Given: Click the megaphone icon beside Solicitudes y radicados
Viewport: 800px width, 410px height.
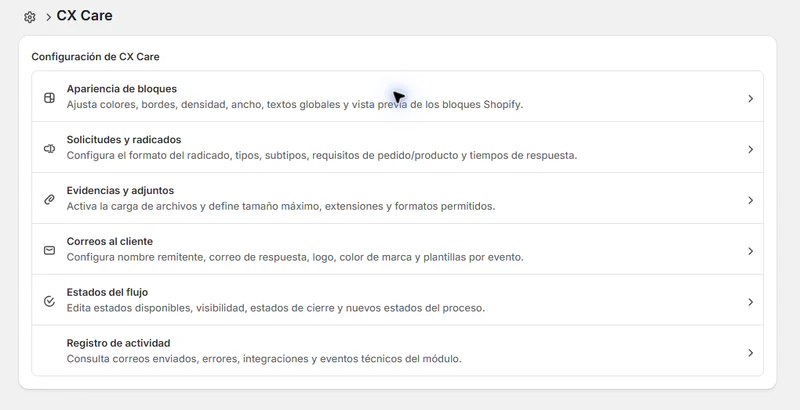Looking at the screenshot, I should pyautogui.click(x=49, y=149).
